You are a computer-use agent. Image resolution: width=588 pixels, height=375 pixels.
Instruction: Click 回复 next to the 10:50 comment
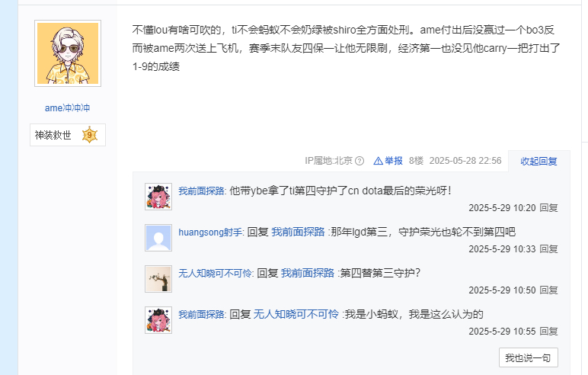(548, 290)
